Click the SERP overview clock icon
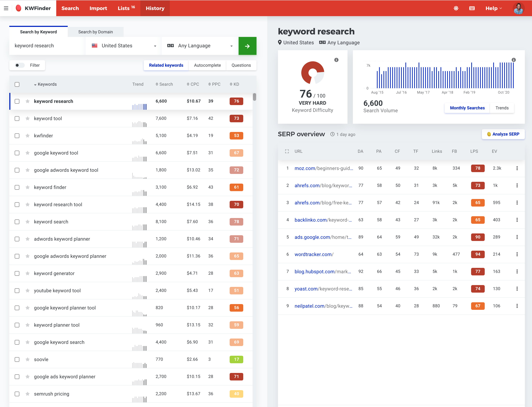Viewport: 532px width, 407px height. click(x=333, y=134)
